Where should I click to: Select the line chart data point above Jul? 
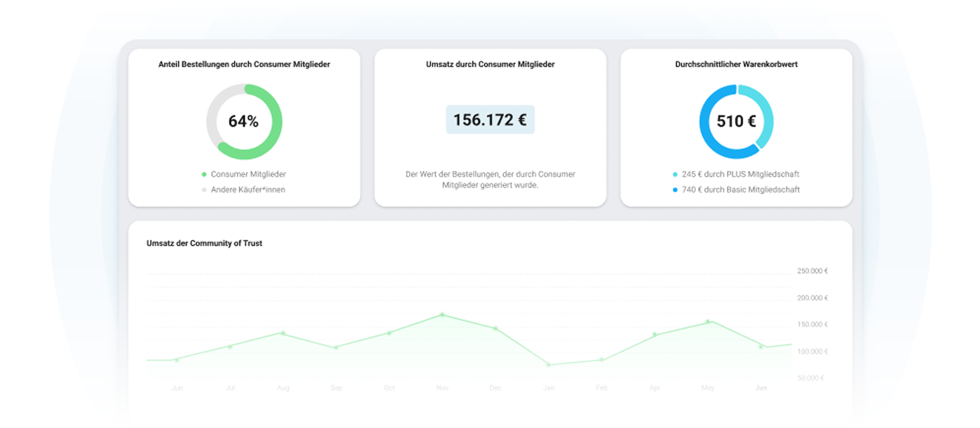coord(230,347)
